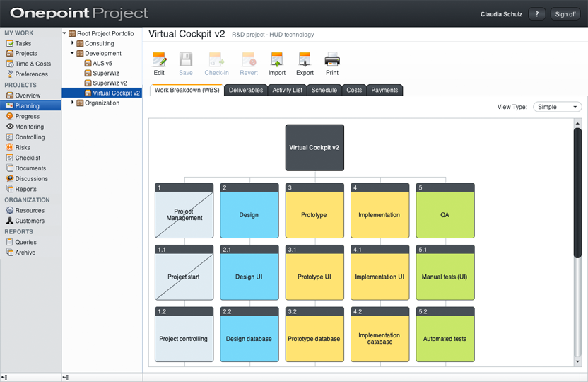
Task: Open Resources under Organization
Action: point(30,211)
